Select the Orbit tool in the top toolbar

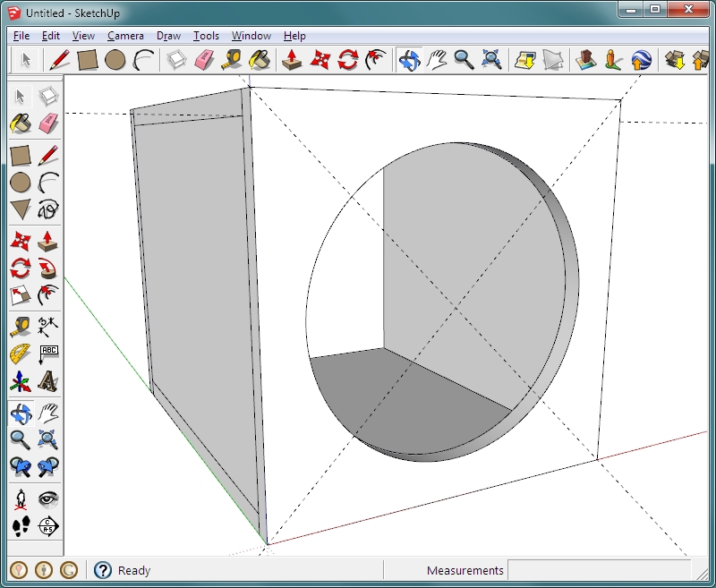click(x=409, y=60)
